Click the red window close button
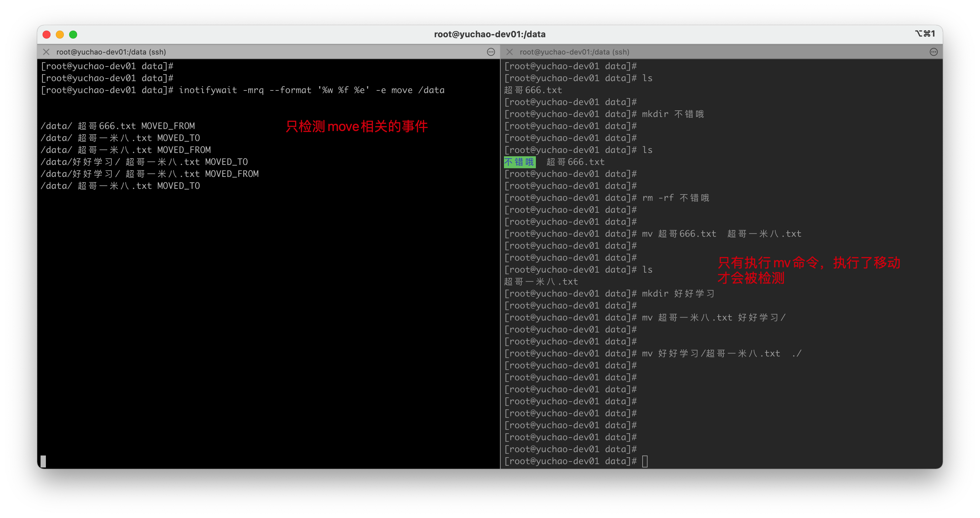This screenshot has width=980, height=518. coord(47,35)
